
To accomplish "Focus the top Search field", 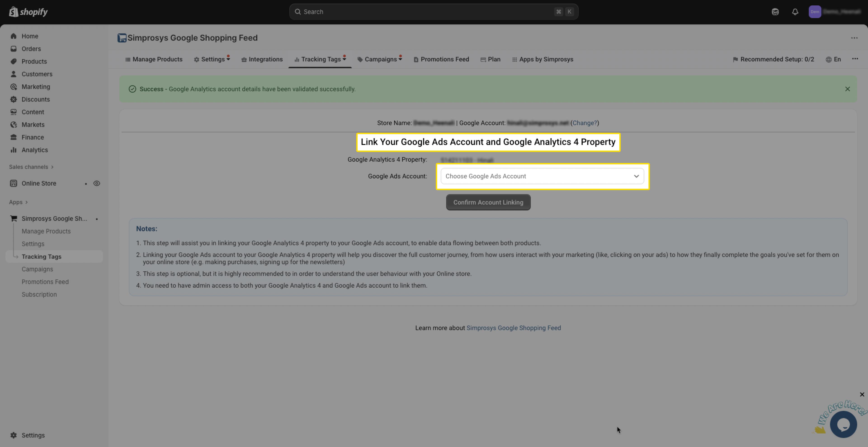I will pos(433,12).
